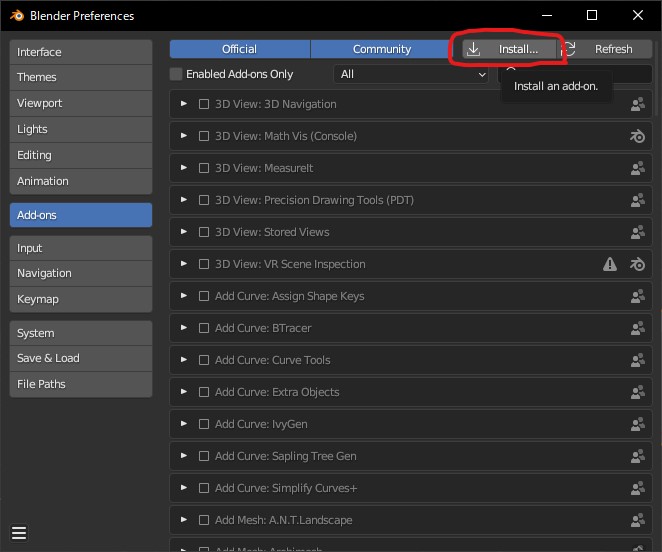The height and width of the screenshot is (552, 662).
Task: Open the Themes preferences section
Action: pos(81,78)
